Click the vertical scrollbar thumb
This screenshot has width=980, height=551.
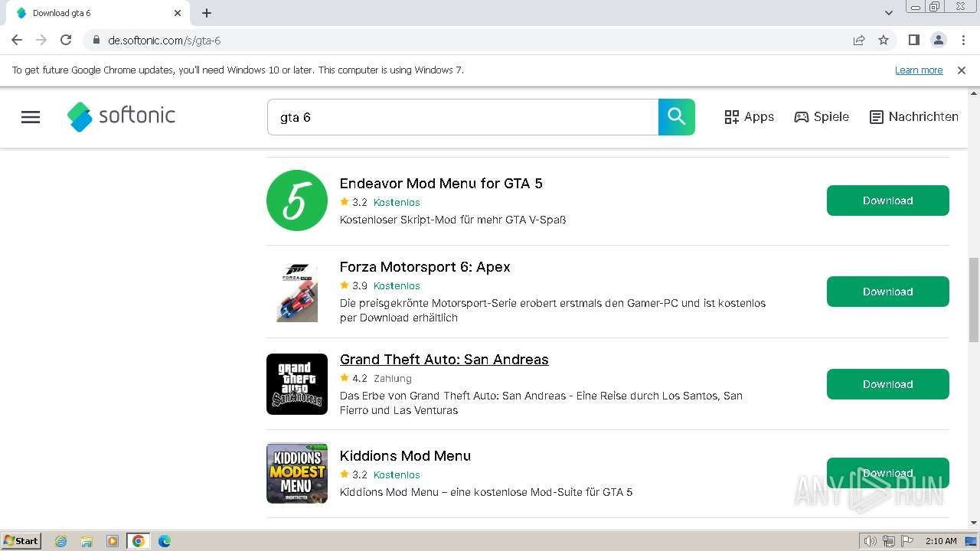(974, 300)
